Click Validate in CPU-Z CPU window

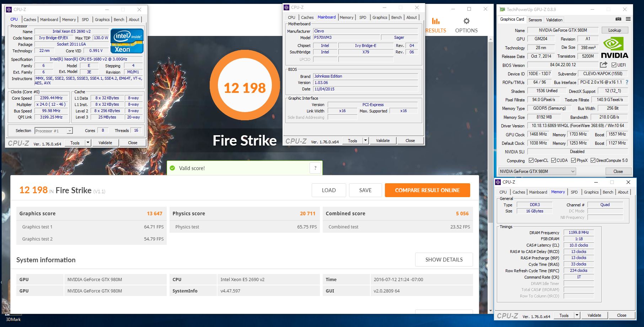coord(105,143)
